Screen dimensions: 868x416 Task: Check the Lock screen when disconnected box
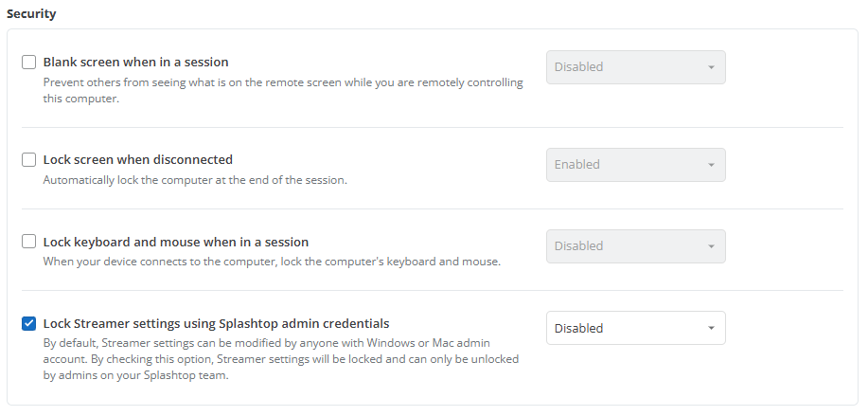28,159
